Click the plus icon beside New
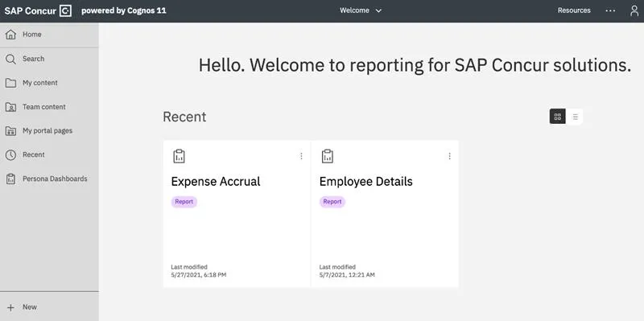This screenshot has width=644, height=321. point(10,307)
